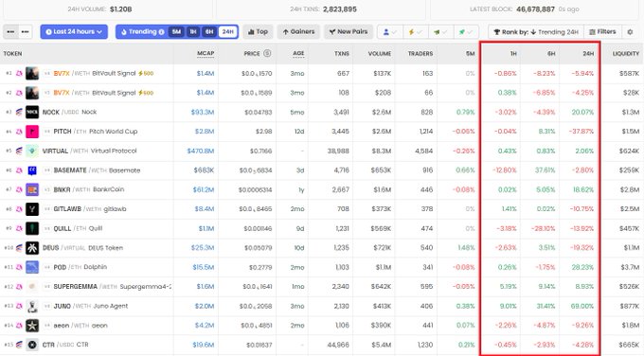
Task: Select the 6H trending timeframe
Action: point(209,31)
